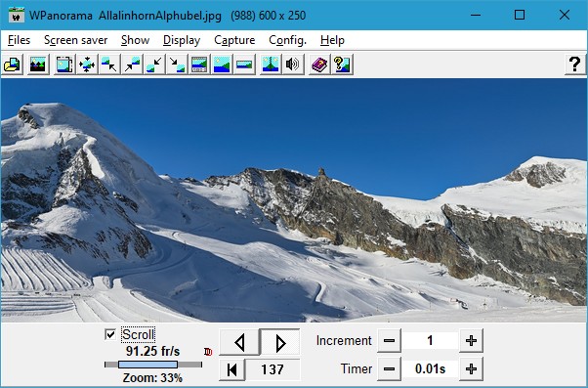Maximize the WPanorama window
The image size is (588, 388).
pyautogui.click(x=520, y=15)
